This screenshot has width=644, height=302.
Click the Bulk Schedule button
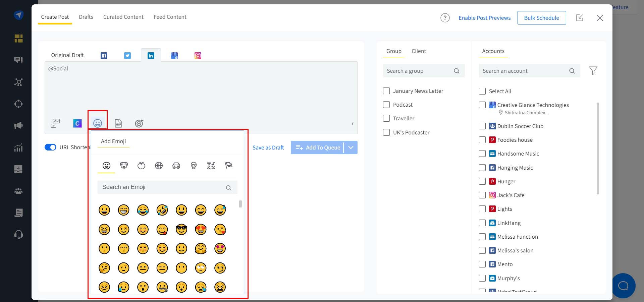tap(542, 18)
